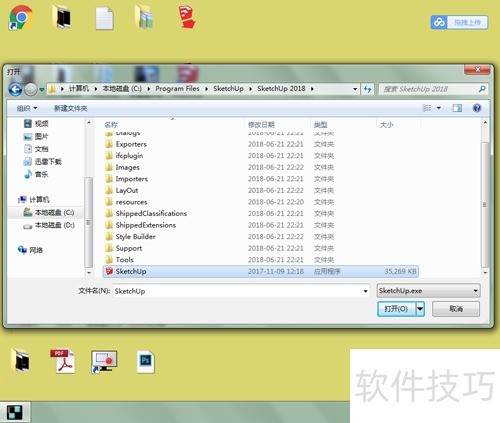Open Google Chrome desktop shortcut
Image resolution: width=500 pixels, height=423 pixels.
(x=21, y=17)
